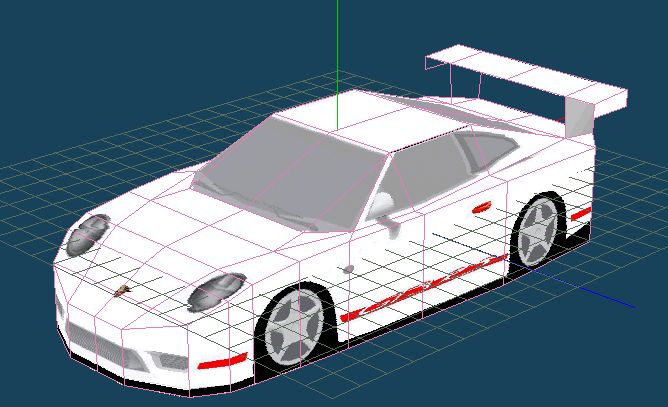Select the rear wheel of the car model

coord(537,232)
